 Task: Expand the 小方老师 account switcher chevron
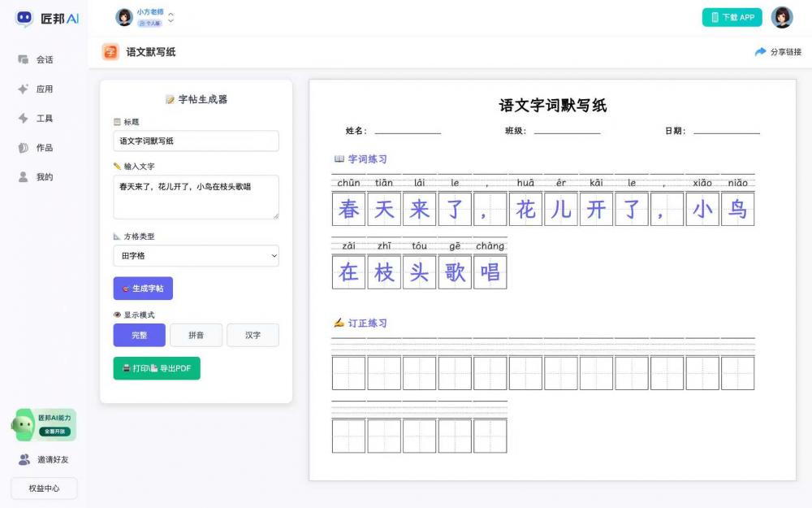(171, 17)
